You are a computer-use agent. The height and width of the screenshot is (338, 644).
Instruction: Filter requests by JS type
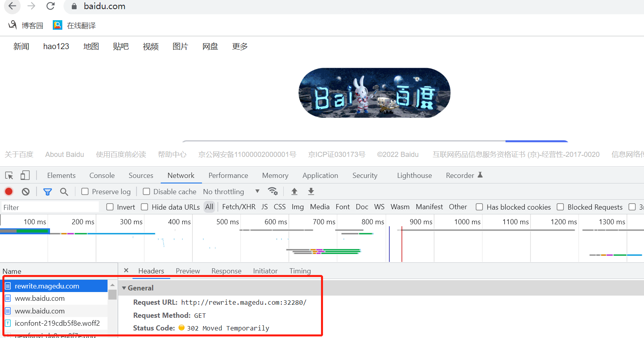tap(265, 207)
